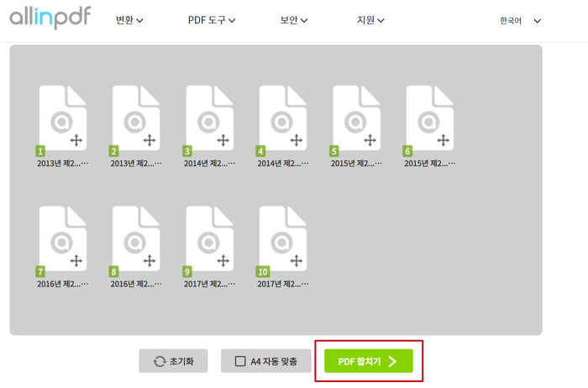This screenshot has width=588, height=388.
Task: Click the 2013년 filename under file 2
Action: (x=136, y=164)
